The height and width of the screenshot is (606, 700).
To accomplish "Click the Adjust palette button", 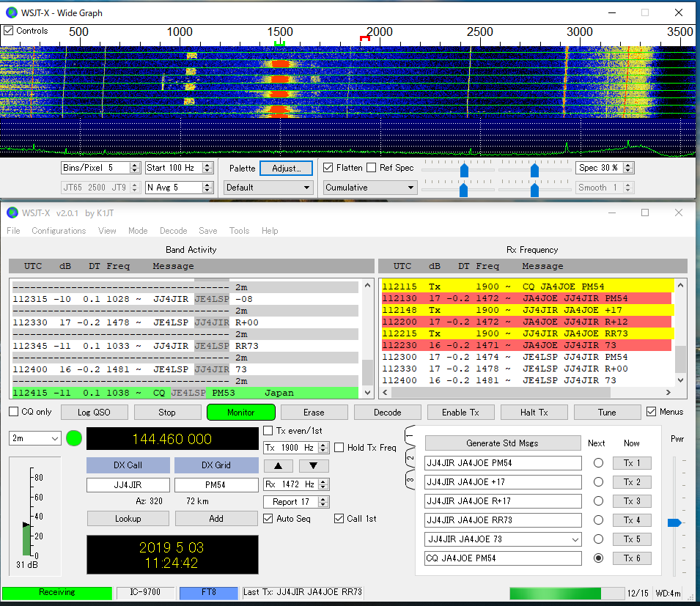I will 285,168.
